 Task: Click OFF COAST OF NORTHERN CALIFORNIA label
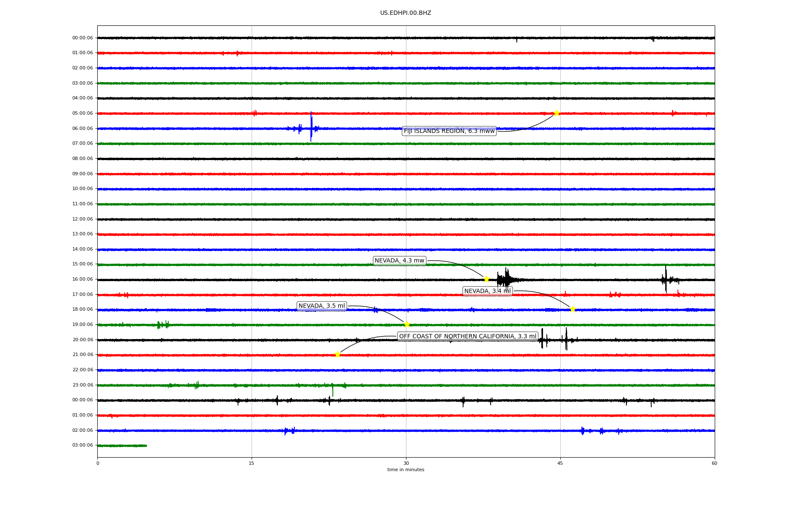468,337
